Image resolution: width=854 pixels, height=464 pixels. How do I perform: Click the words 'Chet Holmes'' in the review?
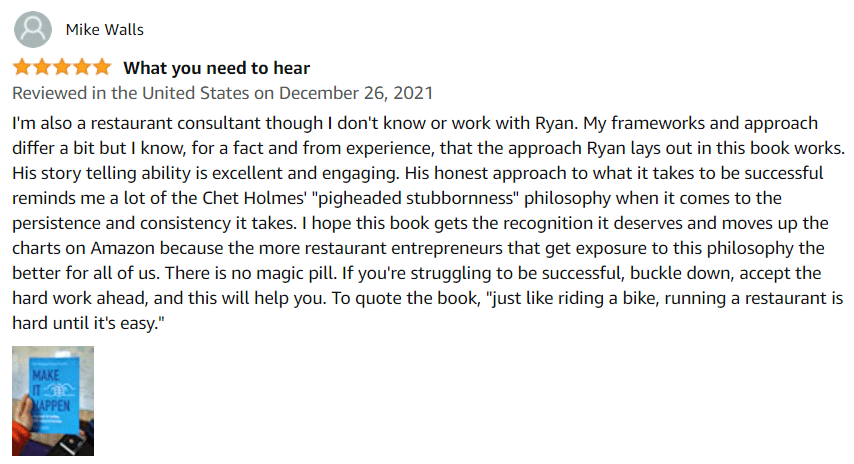(x=254, y=198)
